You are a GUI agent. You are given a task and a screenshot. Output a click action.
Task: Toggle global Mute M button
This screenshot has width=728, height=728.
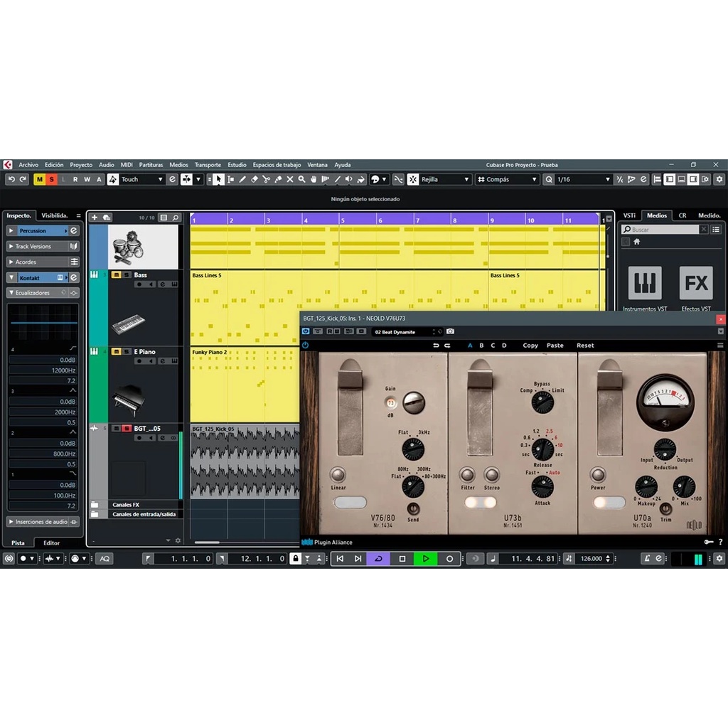click(x=40, y=179)
